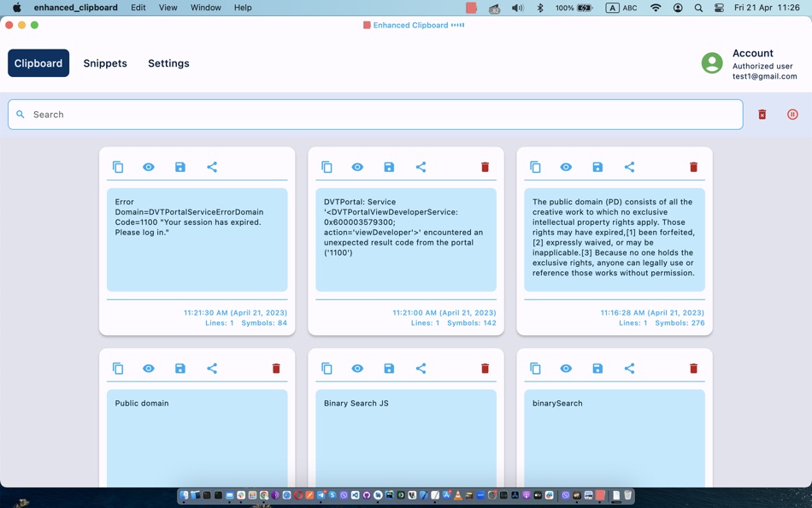812x508 pixels.
Task: Save the 'DVTPortal: Service' card
Action: (x=389, y=167)
